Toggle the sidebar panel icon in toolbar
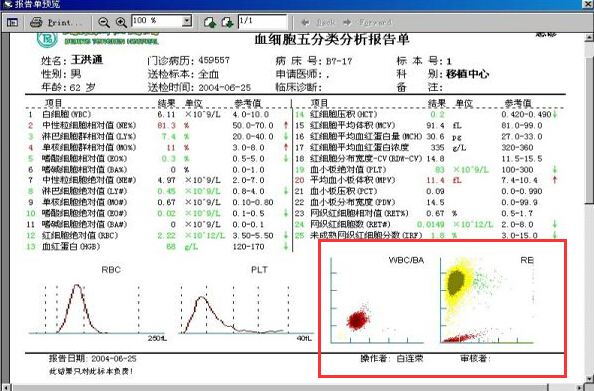The width and height of the screenshot is (594, 391). click(12, 23)
